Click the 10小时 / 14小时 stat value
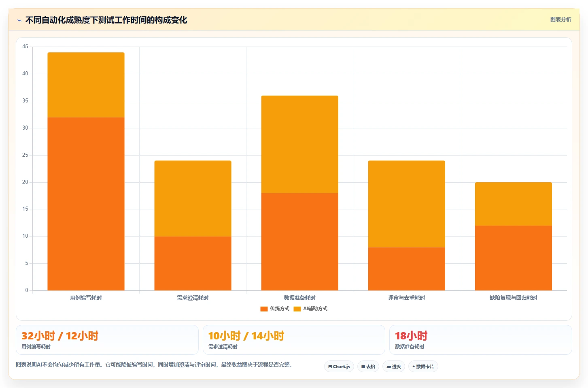Image resolution: width=588 pixels, height=388 pixels. (246, 336)
